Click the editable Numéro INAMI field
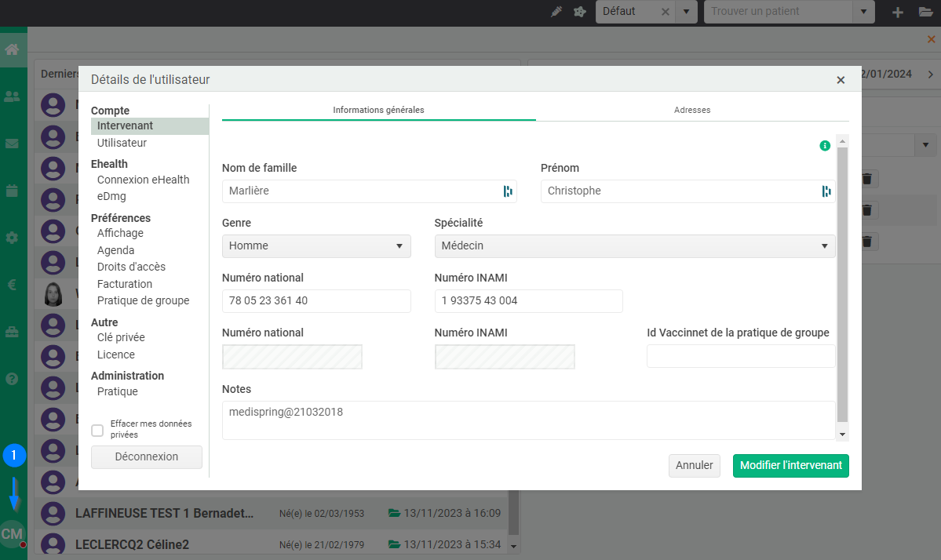This screenshot has height=560, width=941. (529, 301)
